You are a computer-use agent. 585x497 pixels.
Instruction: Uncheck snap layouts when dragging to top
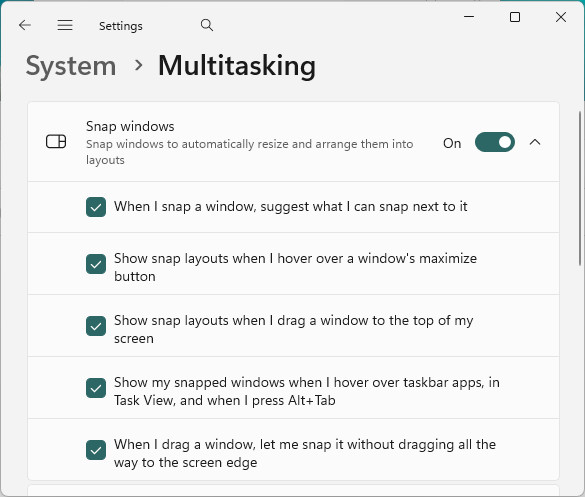point(96,326)
